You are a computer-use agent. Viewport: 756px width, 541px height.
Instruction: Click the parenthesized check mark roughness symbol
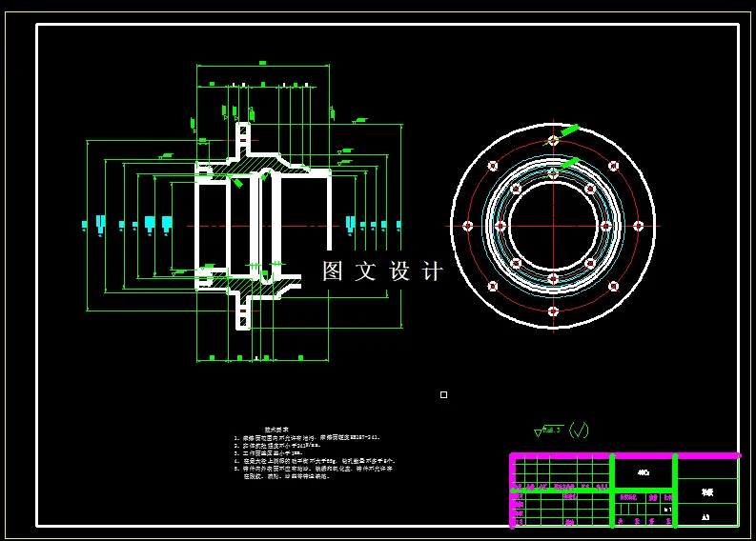click(x=579, y=430)
